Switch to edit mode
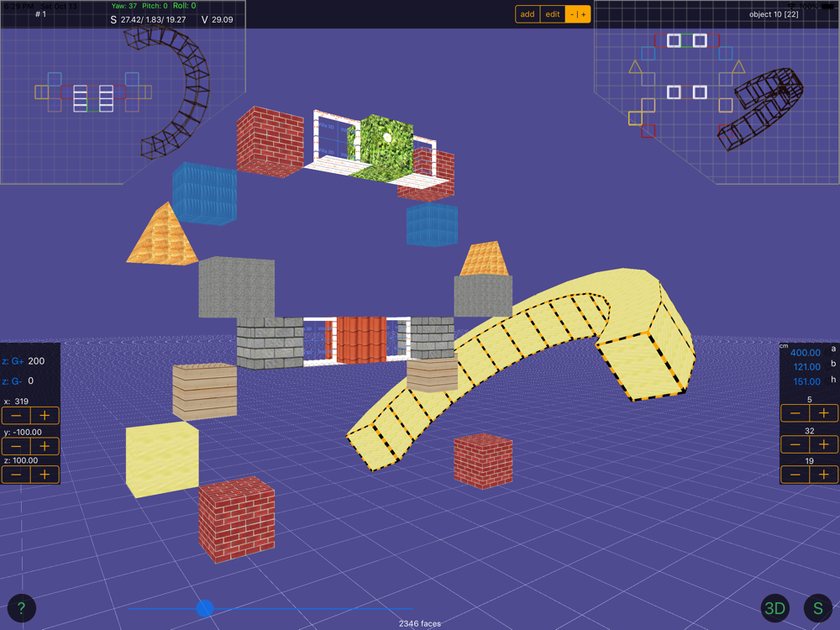 coord(553,14)
